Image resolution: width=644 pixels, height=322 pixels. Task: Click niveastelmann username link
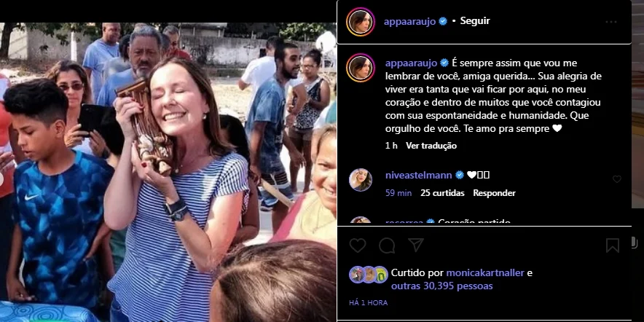tap(418, 175)
